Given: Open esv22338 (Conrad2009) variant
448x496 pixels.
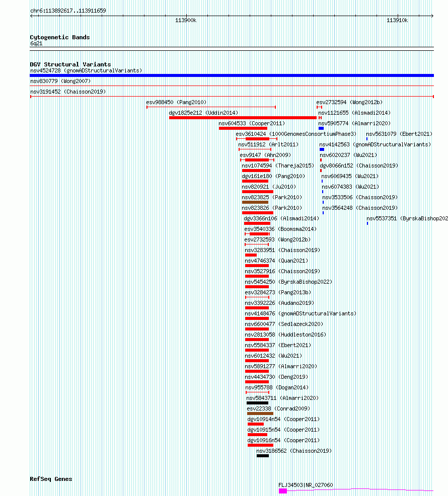Looking at the screenshot, I should [278, 408].
